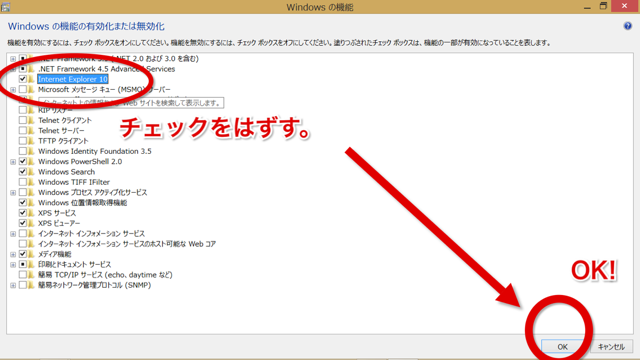Select the Windows Search label
This screenshot has width=640, height=360.
point(67,172)
